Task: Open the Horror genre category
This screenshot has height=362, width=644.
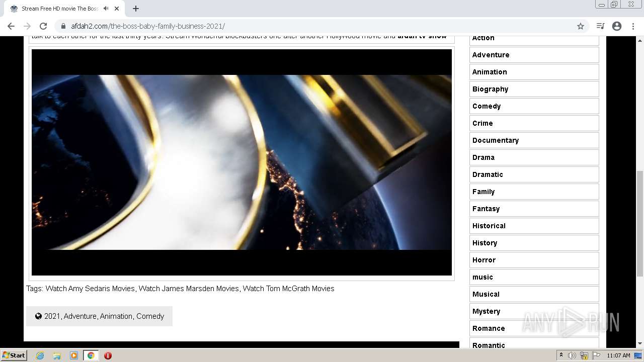Action: click(534, 260)
